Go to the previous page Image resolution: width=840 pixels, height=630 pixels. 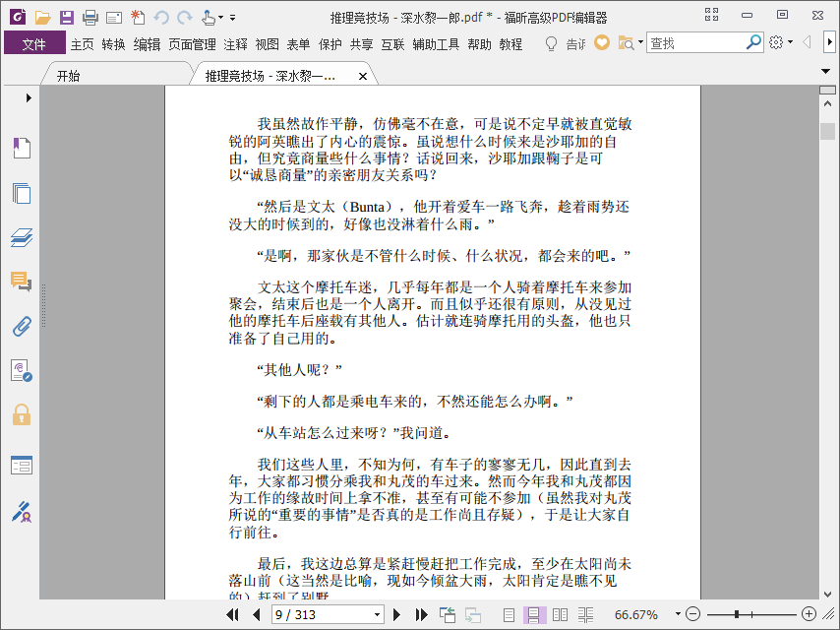[256, 614]
